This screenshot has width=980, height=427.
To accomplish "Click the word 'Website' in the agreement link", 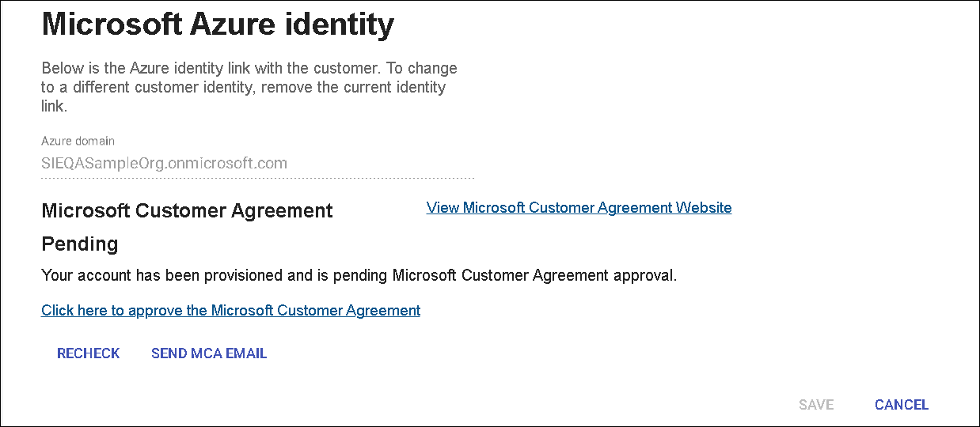I will tap(703, 208).
